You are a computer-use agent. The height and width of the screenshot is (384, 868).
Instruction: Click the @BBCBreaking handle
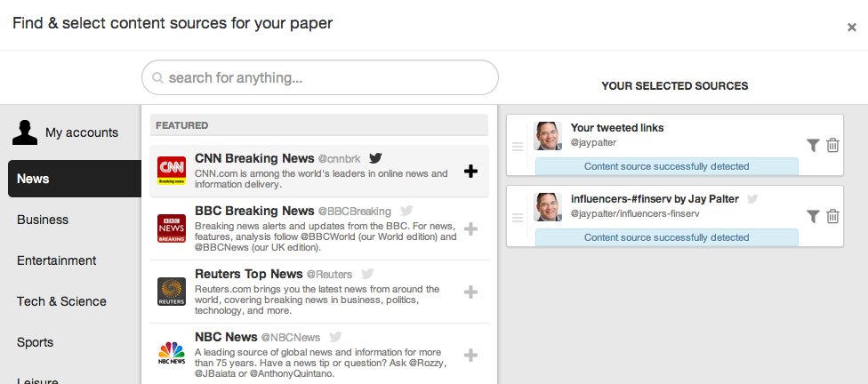click(354, 212)
